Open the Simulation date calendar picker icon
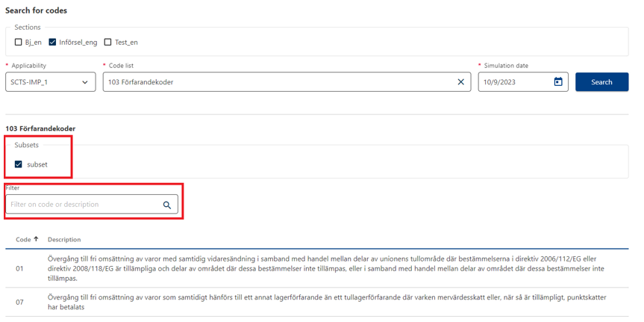This screenshot has width=644, height=322. [x=557, y=82]
